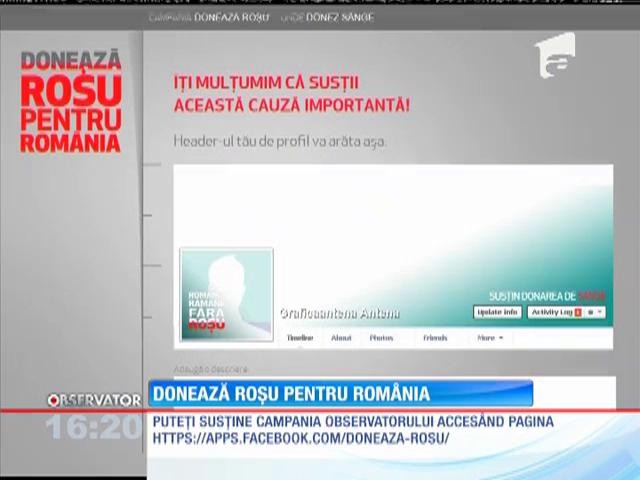Click the Update Info button

click(x=497, y=312)
